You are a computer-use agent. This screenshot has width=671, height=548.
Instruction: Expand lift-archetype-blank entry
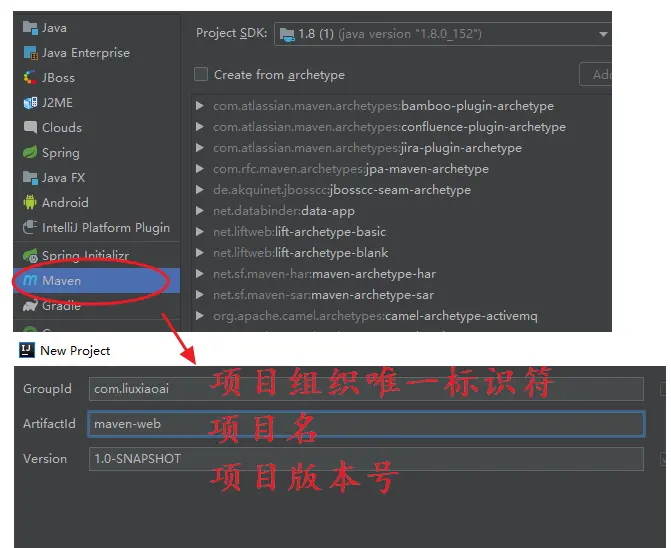[199, 252]
